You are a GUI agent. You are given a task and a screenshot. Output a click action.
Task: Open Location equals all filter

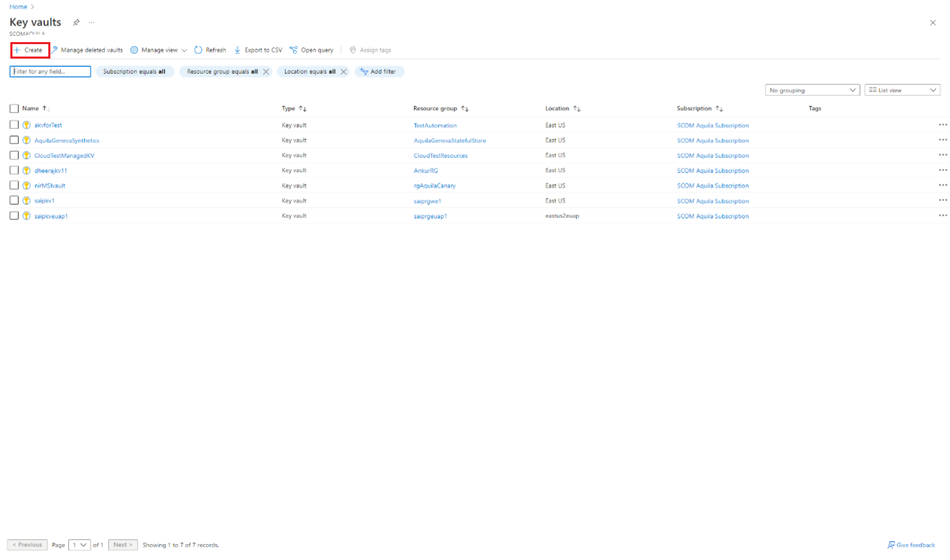[310, 72]
